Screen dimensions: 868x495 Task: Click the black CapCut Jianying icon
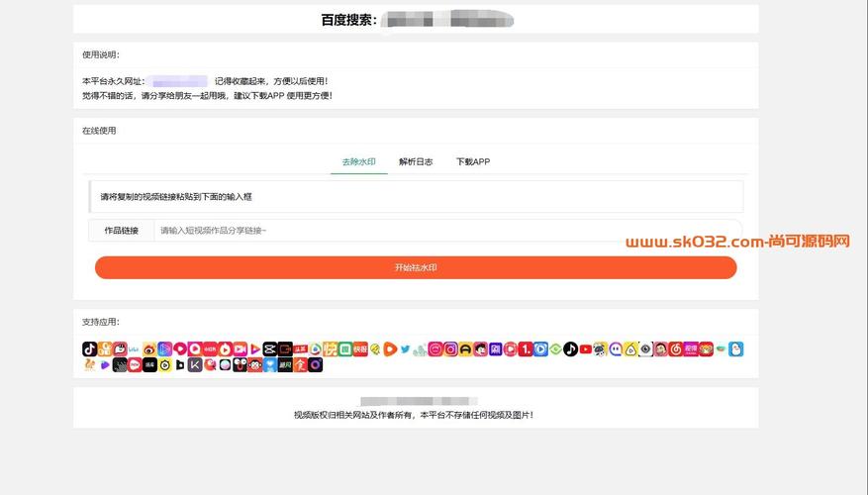point(270,348)
